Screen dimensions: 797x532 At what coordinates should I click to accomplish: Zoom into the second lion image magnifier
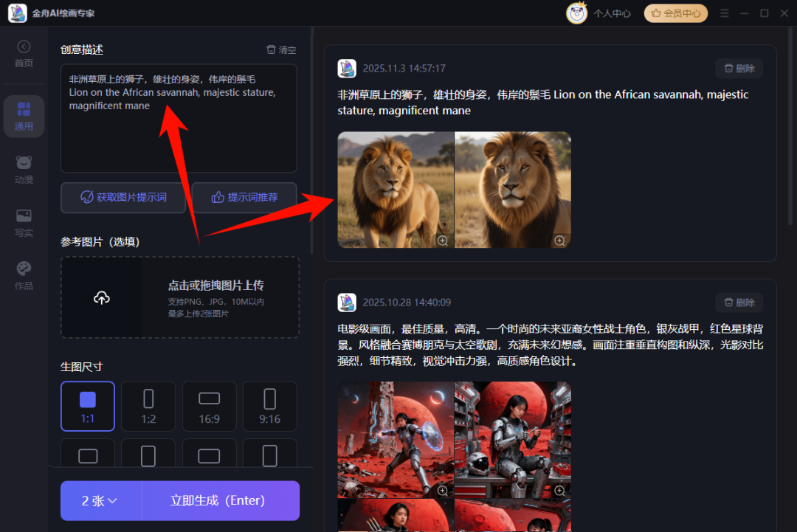[x=559, y=241]
